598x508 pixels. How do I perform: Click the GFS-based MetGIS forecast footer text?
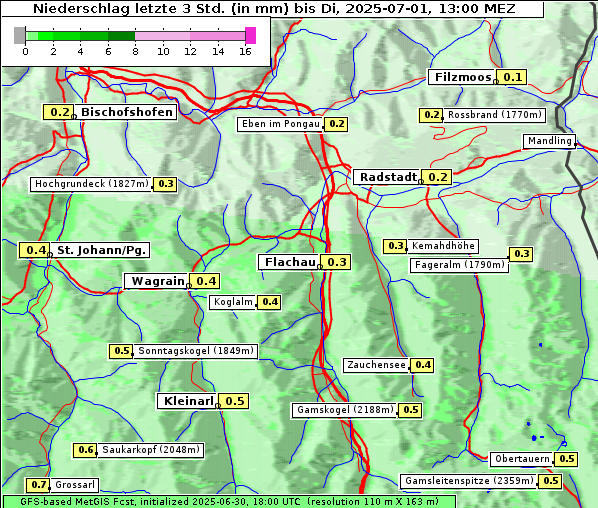pos(229,502)
